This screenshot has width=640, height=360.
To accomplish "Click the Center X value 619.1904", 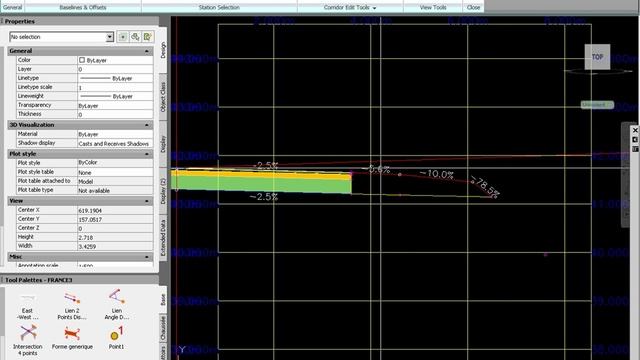I will click(x=115, y=210).
